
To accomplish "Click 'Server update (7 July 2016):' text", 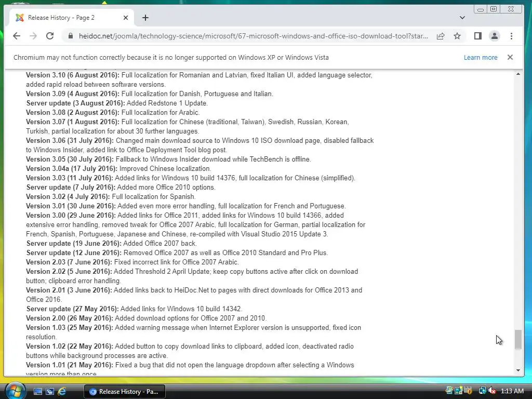I will tap(71, 187).
